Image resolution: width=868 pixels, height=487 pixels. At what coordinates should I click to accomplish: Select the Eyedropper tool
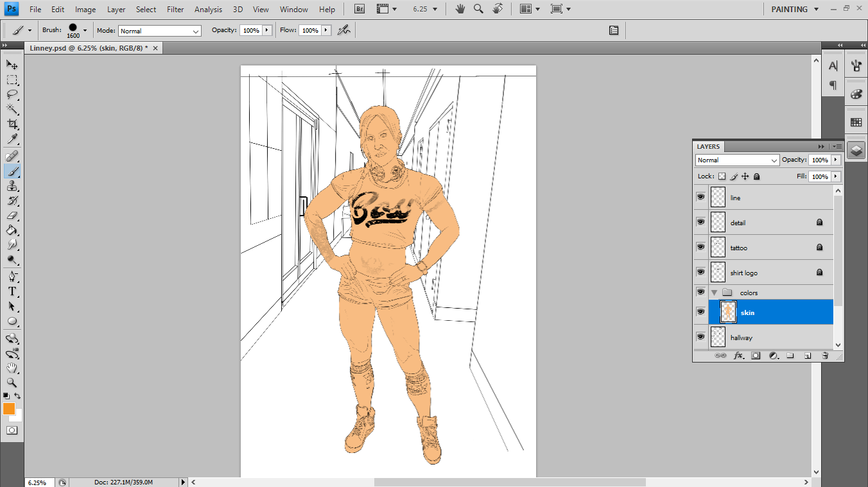tap(12, 139)
